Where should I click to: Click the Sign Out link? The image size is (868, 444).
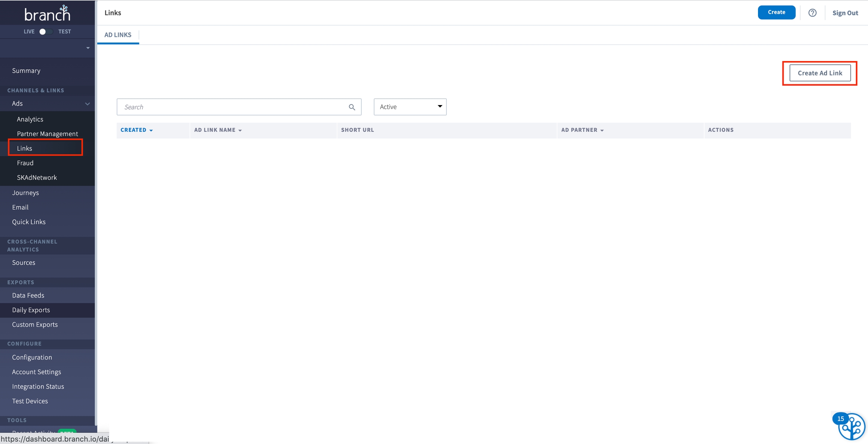[845, 13]
